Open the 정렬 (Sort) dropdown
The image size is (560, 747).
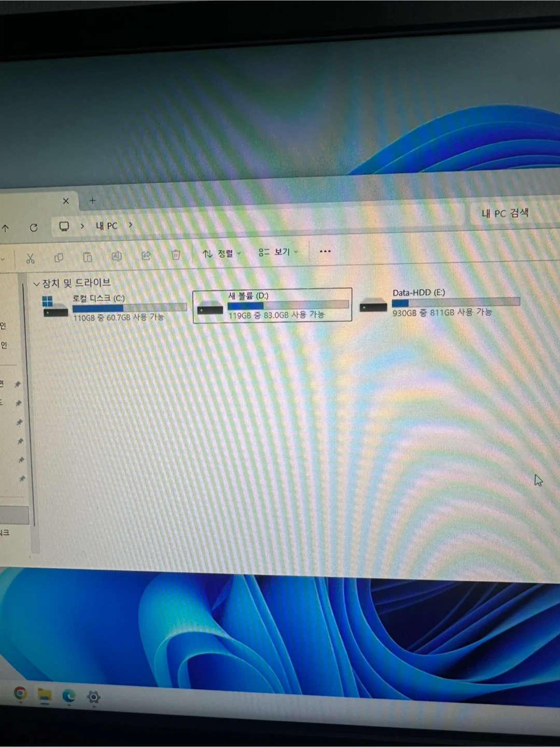click(221, 254)
